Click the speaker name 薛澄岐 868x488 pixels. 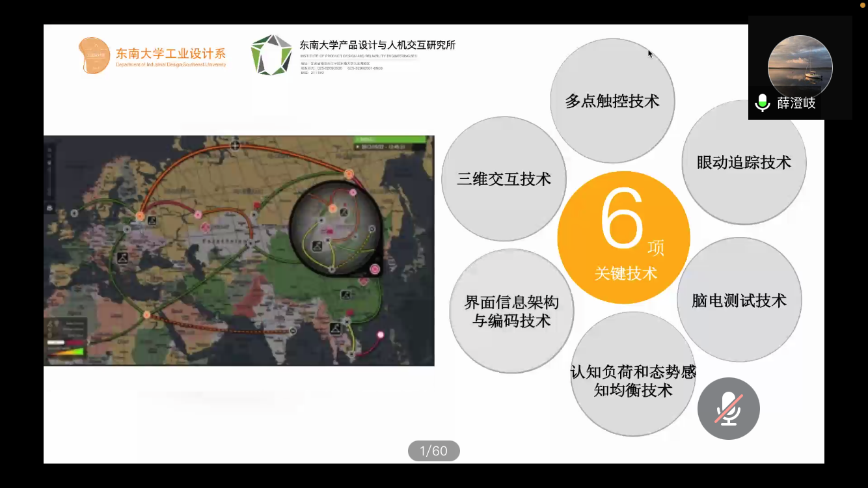[x=796, y=103]
